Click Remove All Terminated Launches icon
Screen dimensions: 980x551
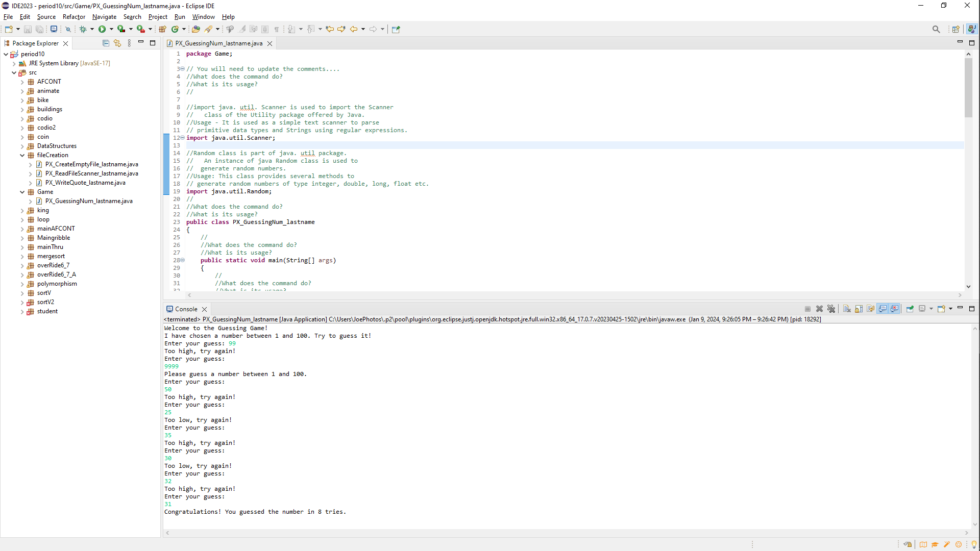coord(831,309)
